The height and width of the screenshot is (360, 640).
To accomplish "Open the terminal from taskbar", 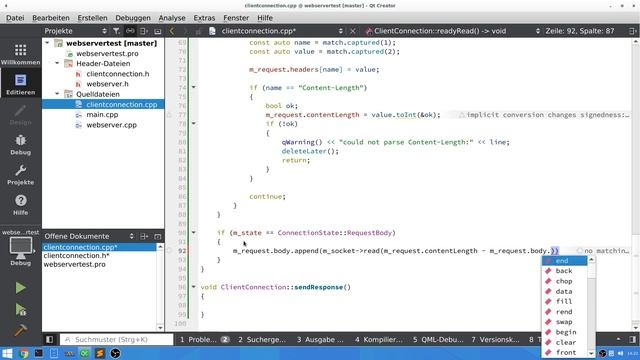I will click(x=39, y=353).
